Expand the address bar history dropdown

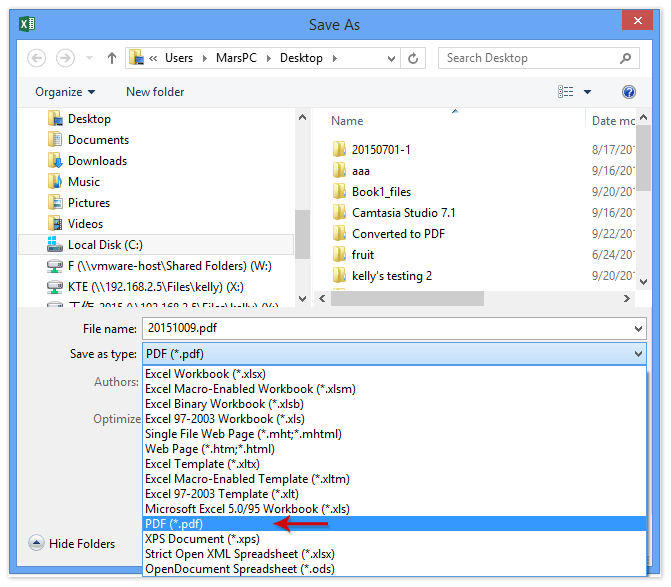391,58
